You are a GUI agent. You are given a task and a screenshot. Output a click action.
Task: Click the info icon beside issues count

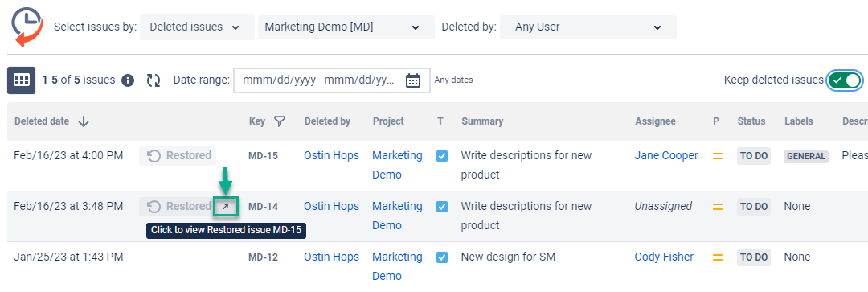coord(128,80)
